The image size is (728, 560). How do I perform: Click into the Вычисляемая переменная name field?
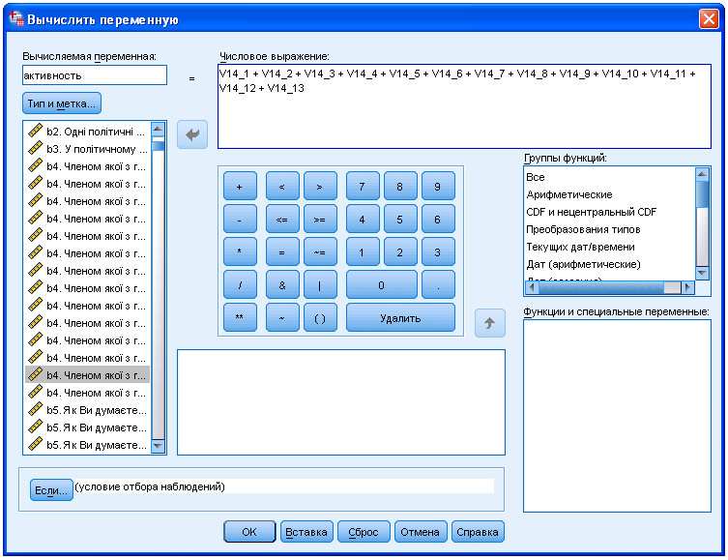94,75
